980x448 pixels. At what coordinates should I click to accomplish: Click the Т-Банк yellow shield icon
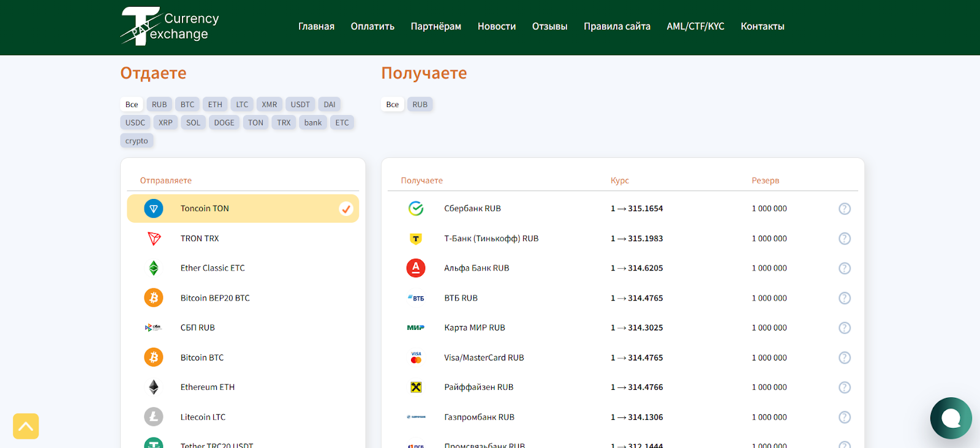[x=416, y=239]
